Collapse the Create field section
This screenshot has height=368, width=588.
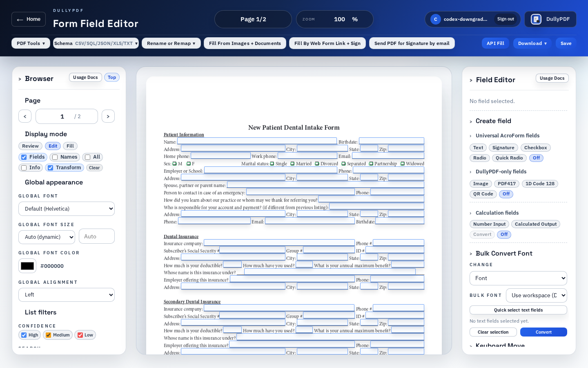click(471, 121)
